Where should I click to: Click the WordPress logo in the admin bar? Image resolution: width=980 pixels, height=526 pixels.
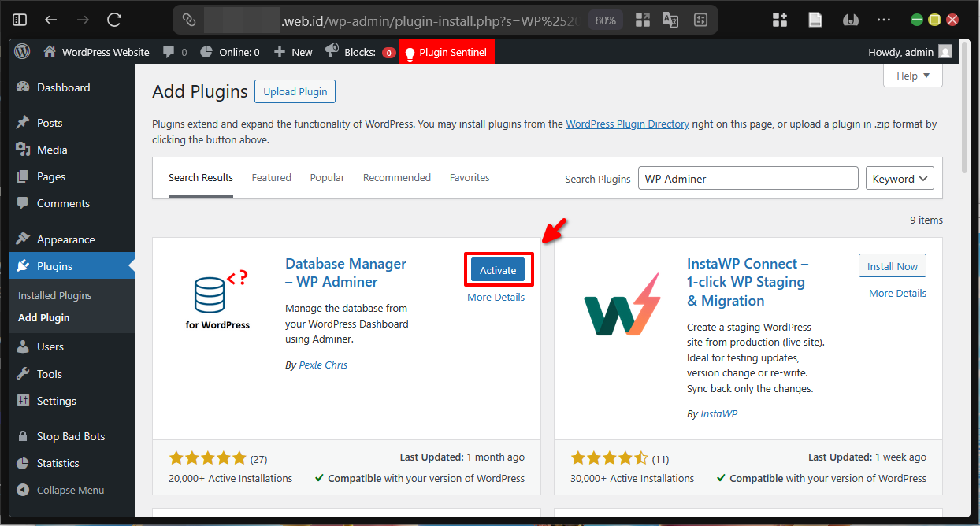pos(21,51)
